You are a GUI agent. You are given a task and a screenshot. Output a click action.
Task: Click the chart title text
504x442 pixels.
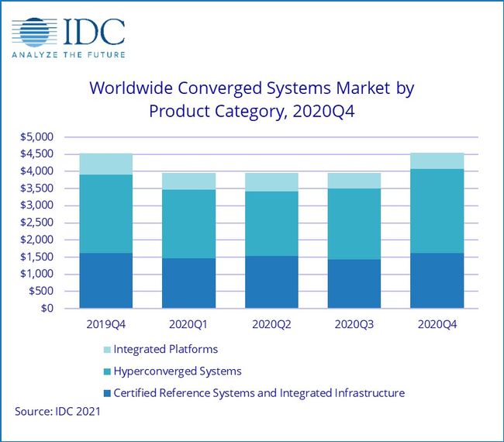(x=252, y=100)
